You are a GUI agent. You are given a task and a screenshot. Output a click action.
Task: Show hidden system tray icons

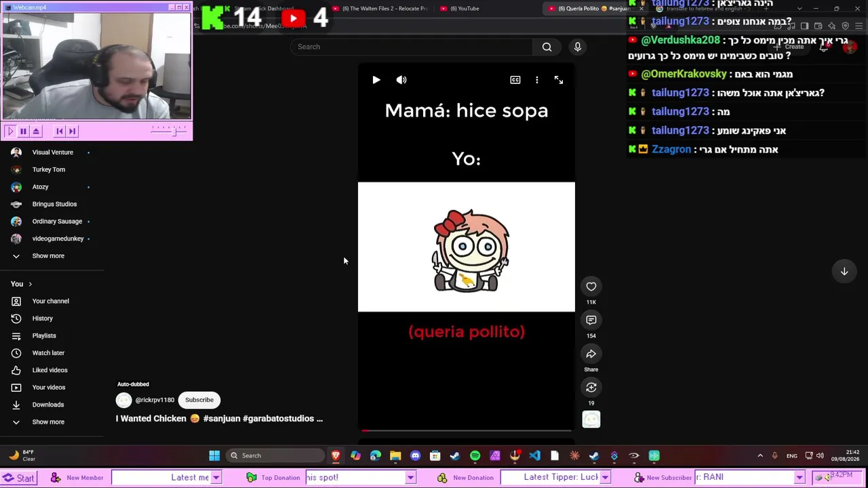pyautogui.click(x=760, y=455)
